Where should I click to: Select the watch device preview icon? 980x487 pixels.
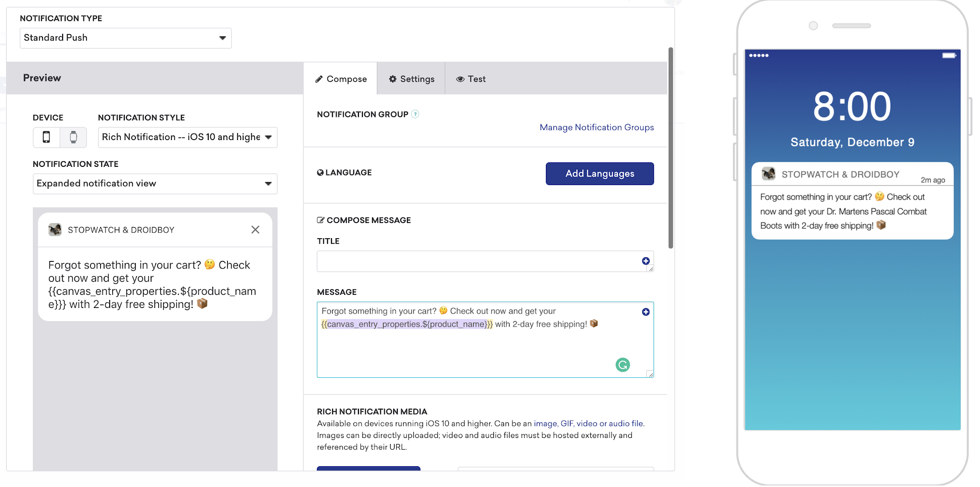pyautogui.click(x=73, y=137)
